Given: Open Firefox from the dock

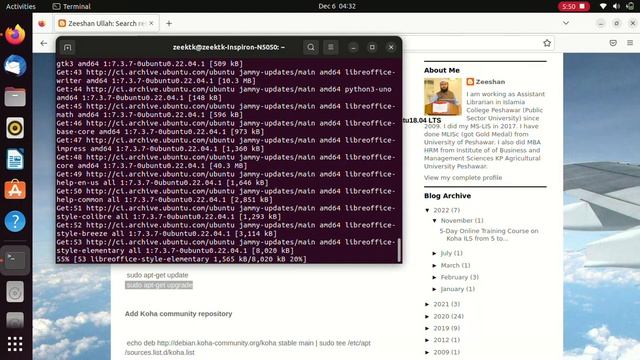Looking at the screenshot, I should 15,35.
